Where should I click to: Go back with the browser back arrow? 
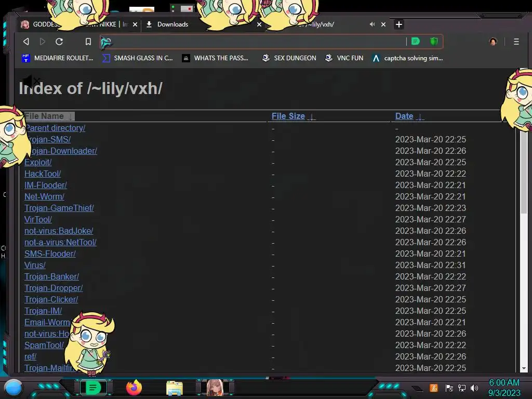point(26,42)
